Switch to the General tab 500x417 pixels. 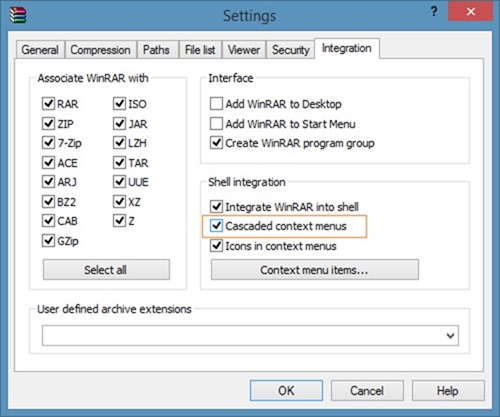(40, 50)
